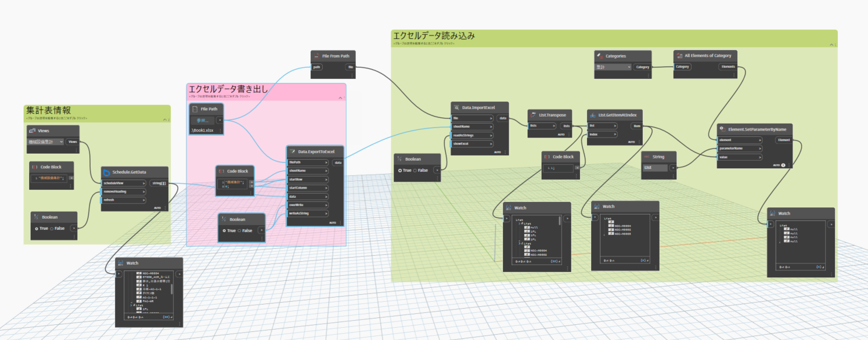868x340 pixels.
Task: Click the 参照 browse button on File Path
Action: point(203,120)
